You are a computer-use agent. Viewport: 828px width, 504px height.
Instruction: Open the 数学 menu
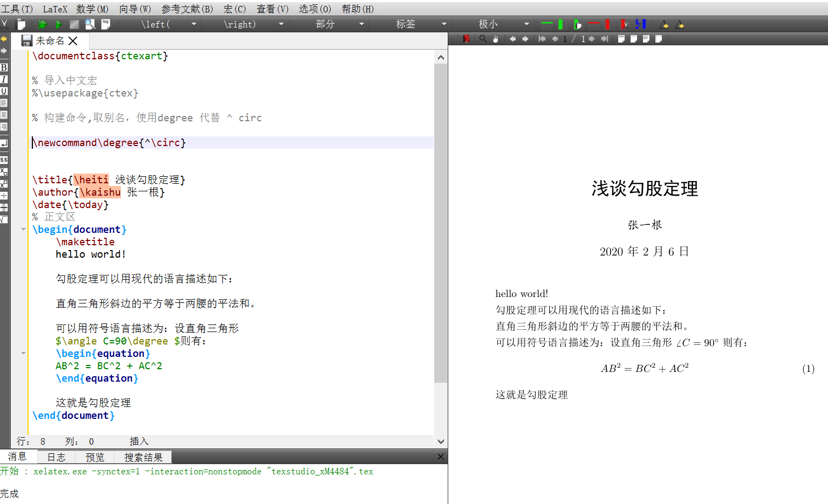click(91, 9)
